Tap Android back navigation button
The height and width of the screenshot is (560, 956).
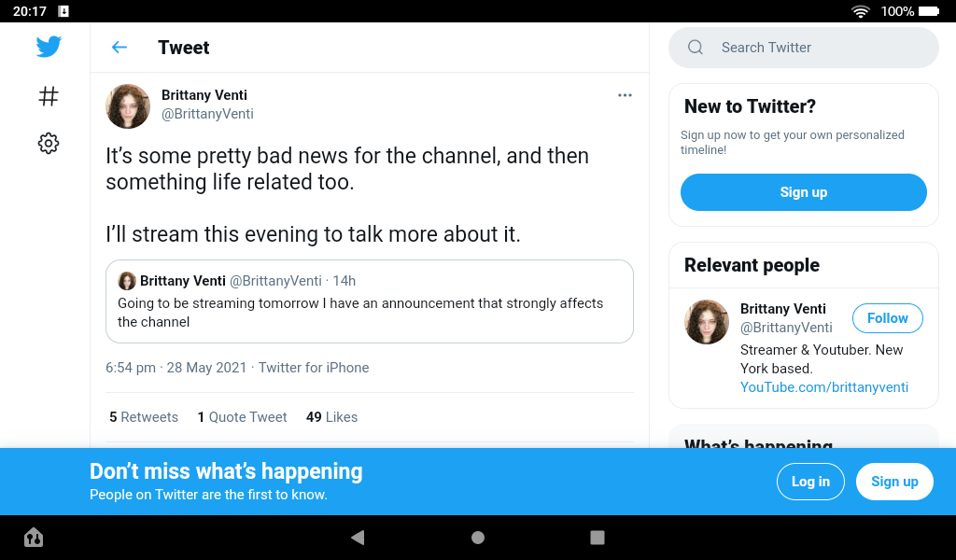tap(358, 538)
